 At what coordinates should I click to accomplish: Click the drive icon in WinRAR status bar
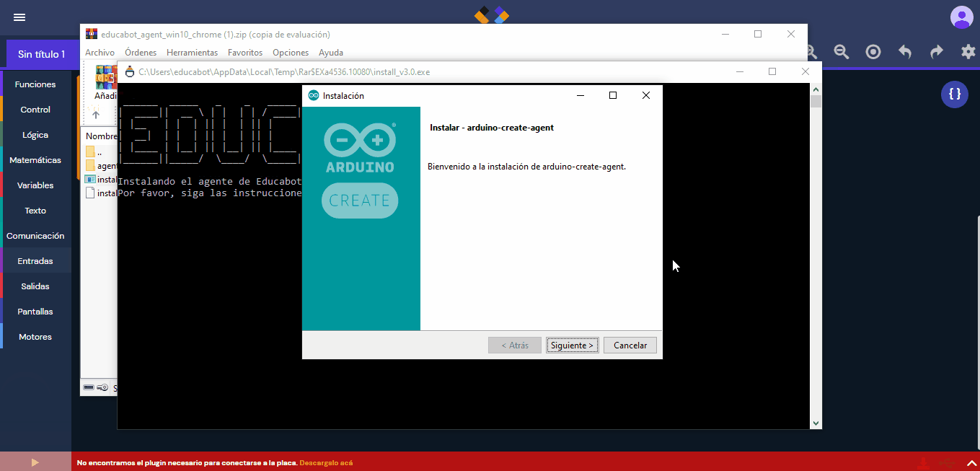89,387
